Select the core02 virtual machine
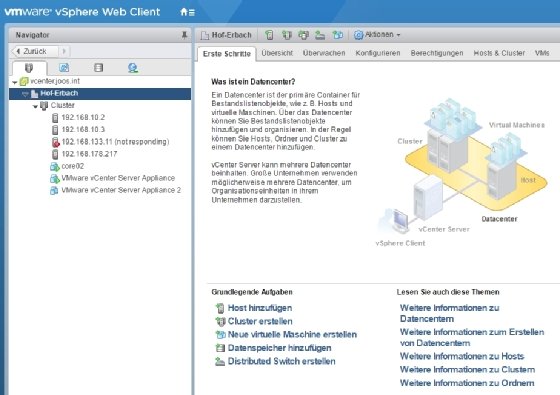The image size is (560, 395). click(72, 166)
